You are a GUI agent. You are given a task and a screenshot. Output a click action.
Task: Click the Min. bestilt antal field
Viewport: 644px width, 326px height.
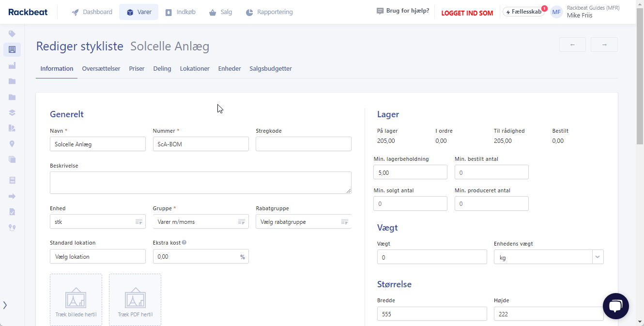point(491,172)
